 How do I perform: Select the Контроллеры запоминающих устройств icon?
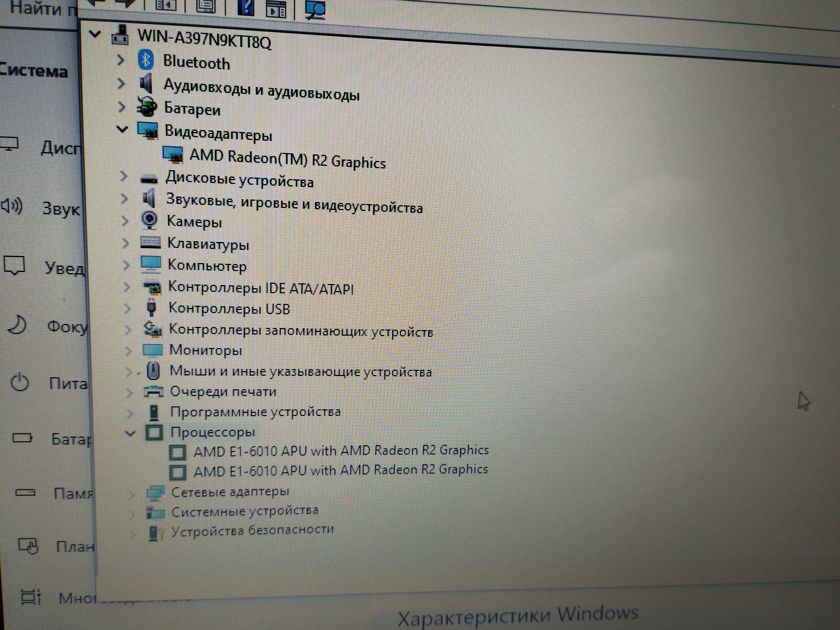point(153,329)
